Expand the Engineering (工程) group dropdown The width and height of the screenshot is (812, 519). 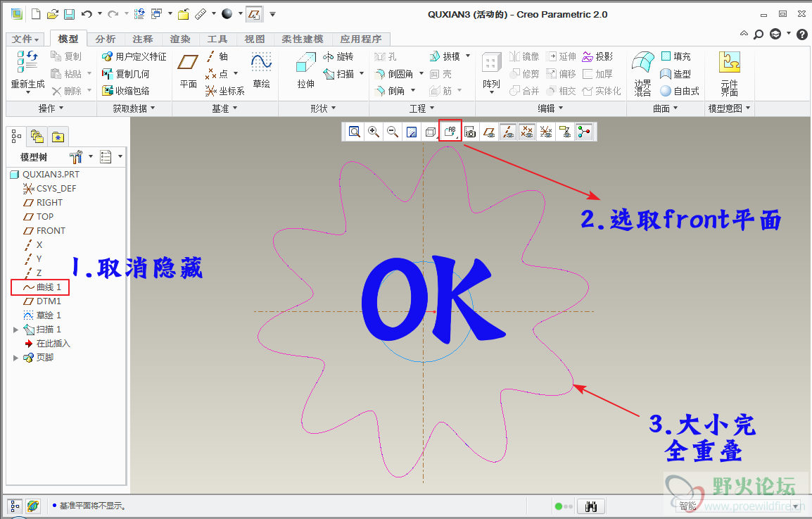pyautogui.click(x=422, y=108)
